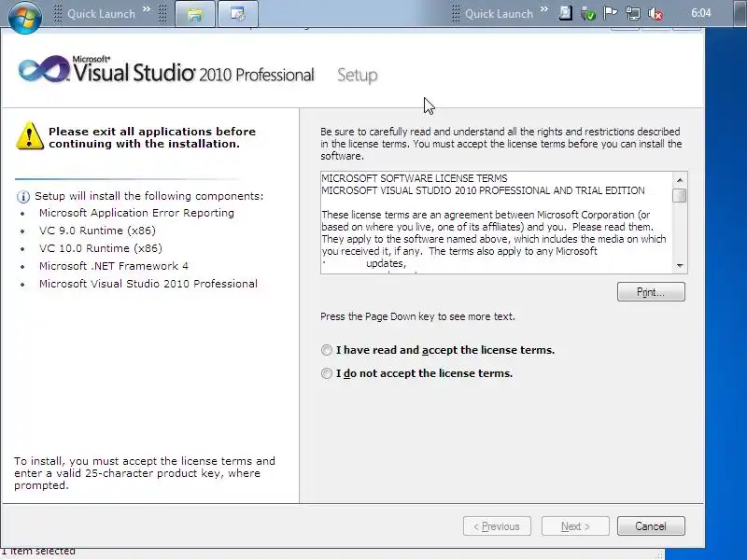The image size is (747, 560).
Task: Click the right Quick Launch toolbar label
Action: click(x=499, y=14)
